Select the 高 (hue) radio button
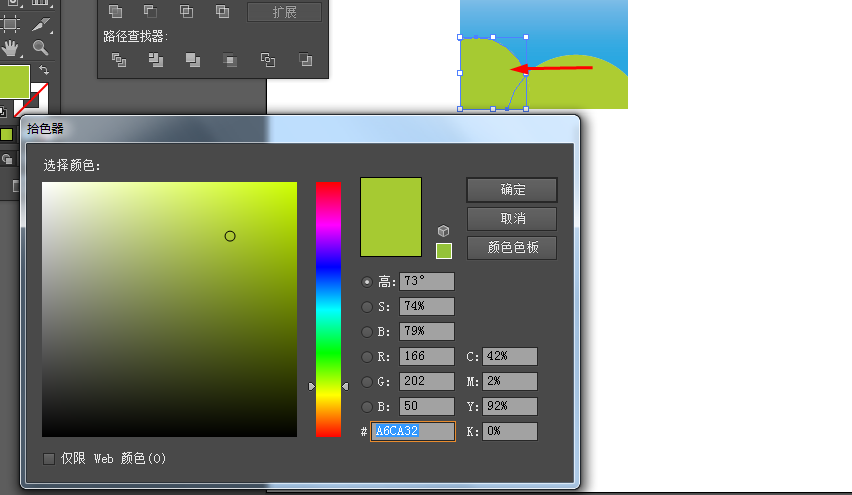This screenshot has height=495, width=852. (x=367, y=282)
